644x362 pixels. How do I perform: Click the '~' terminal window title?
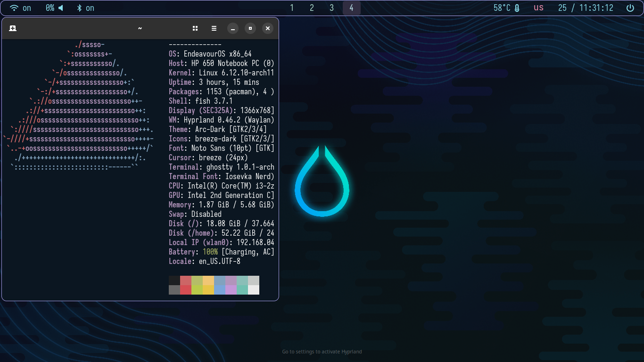(x=140, y=28)
